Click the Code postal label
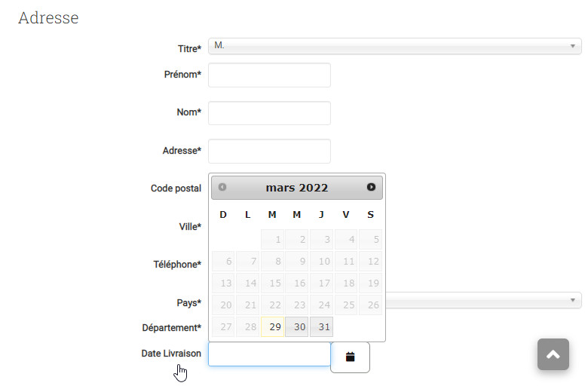Viewport: 588px width, 389px height. click(x=176, y=188)
